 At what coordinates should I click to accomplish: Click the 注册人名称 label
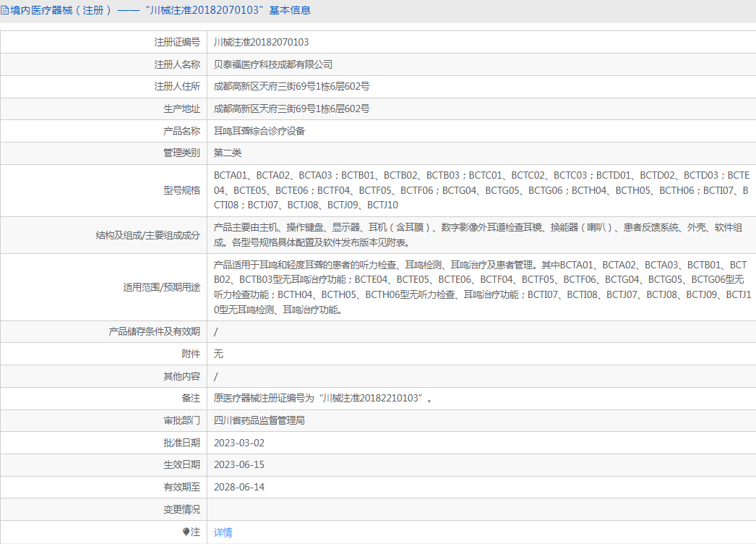point(177,64)
